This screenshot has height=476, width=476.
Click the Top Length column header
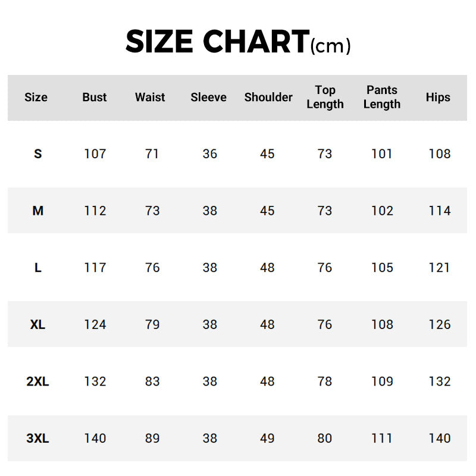point(325,98)
